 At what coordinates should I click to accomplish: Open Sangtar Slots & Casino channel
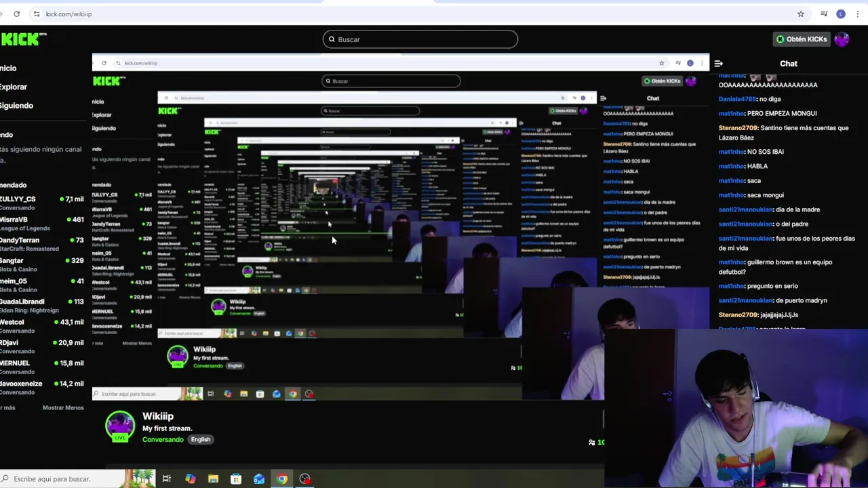[42, 264]
